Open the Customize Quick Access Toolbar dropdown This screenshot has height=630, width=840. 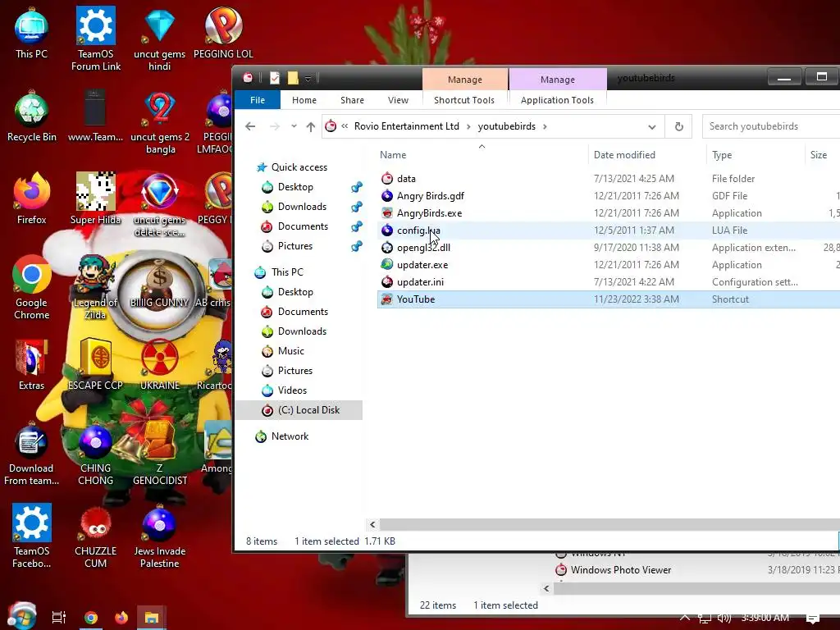308,79
